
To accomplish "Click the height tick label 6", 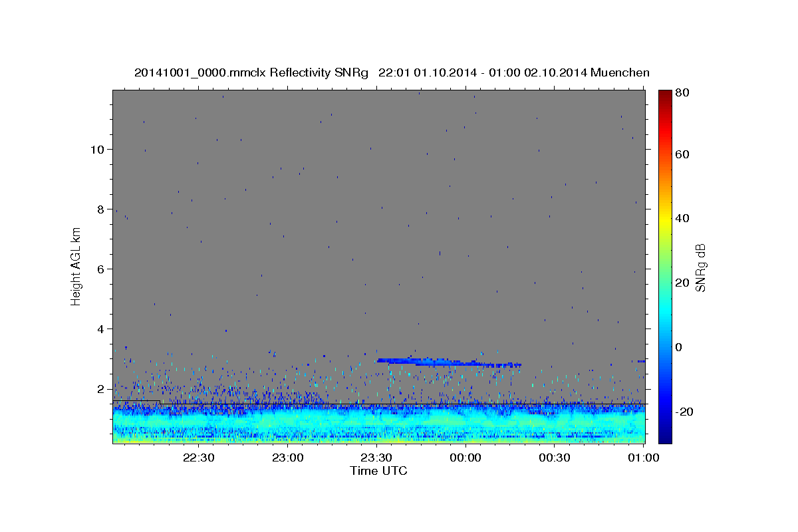I will click(100, 269).
